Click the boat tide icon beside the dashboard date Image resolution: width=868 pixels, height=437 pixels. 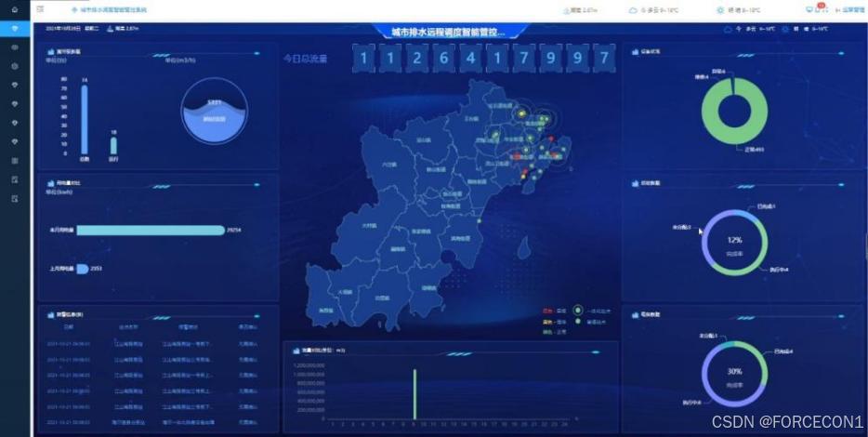(x=110, y=28)
